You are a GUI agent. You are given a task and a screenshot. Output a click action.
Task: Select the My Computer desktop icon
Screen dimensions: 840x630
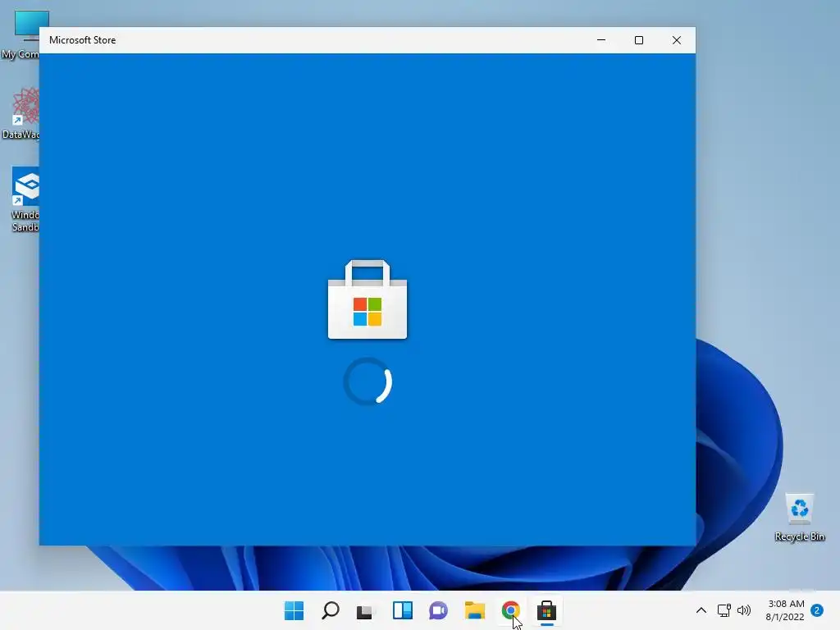point(21,34)
